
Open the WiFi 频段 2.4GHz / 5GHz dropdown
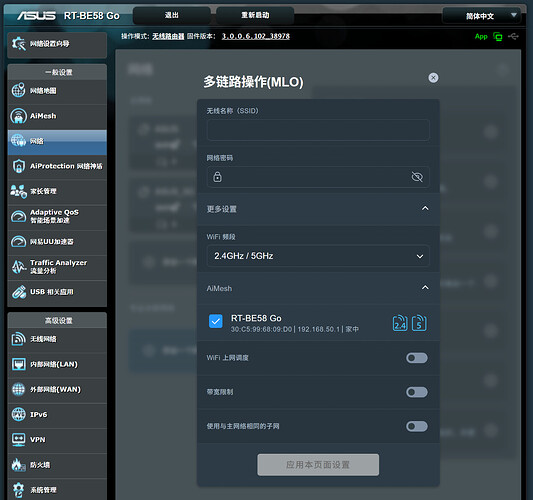[x=318, y=256]
